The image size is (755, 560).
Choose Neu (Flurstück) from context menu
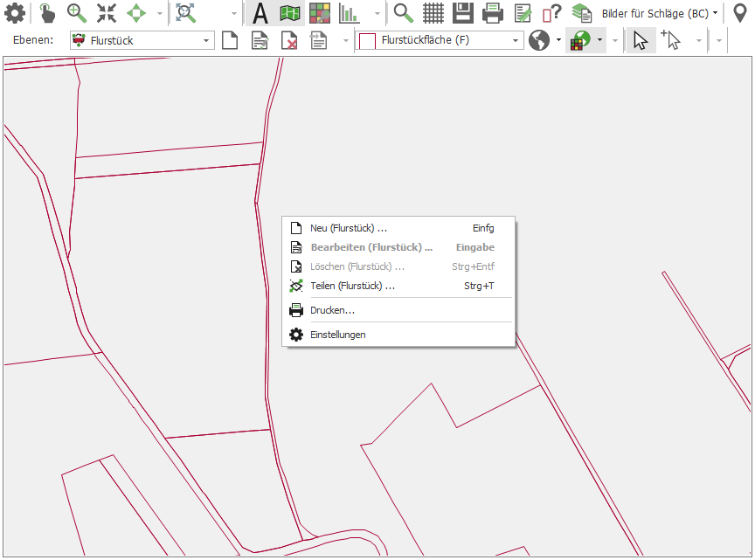(349, 228)
